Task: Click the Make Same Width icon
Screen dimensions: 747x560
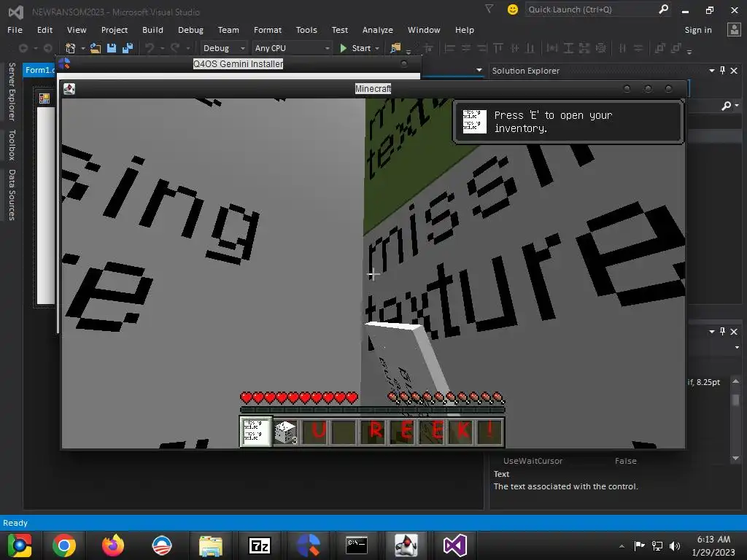Action: [552, 48]
